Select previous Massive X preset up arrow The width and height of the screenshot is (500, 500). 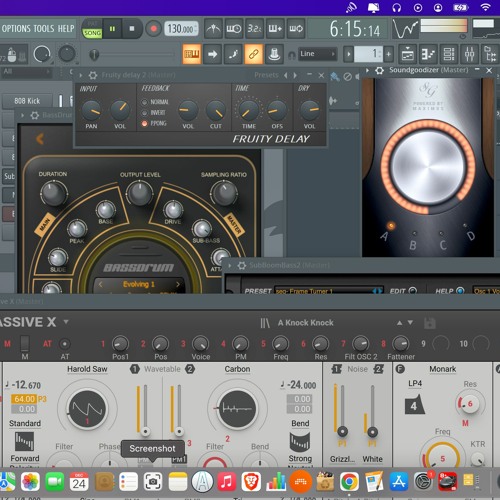click(x=399, y=323)
